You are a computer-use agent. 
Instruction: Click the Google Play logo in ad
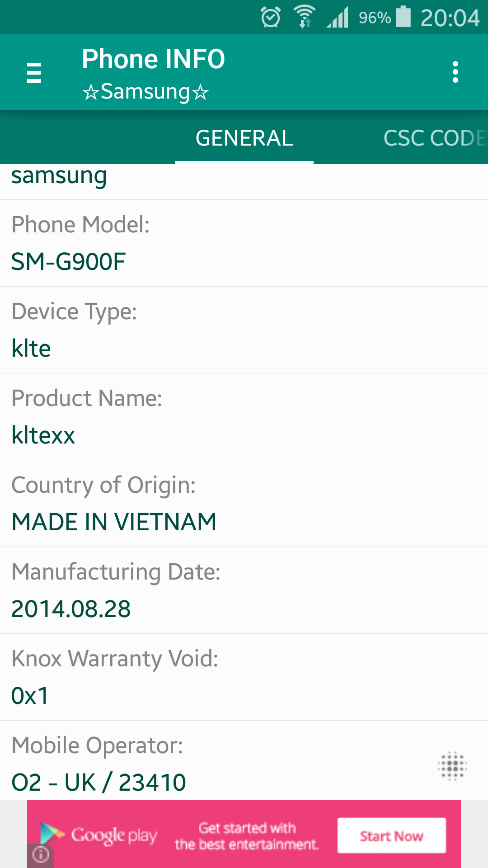coord(99,835)
